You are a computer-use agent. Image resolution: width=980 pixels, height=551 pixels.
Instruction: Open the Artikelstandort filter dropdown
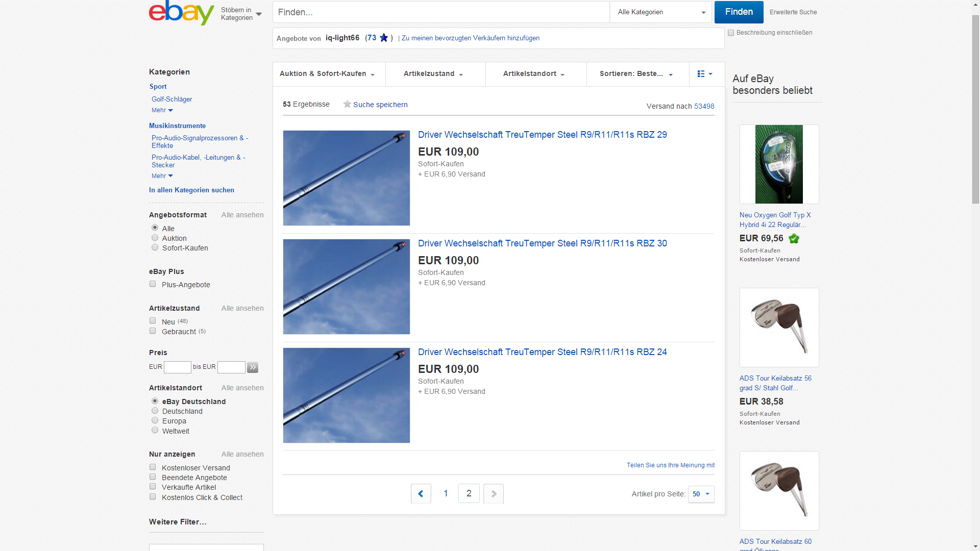tap(534, 74)
